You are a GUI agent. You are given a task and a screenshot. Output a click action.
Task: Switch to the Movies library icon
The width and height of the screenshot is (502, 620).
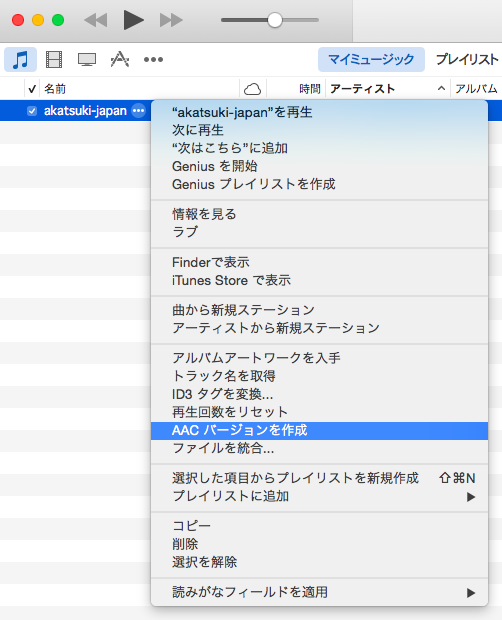pos(54,59)
